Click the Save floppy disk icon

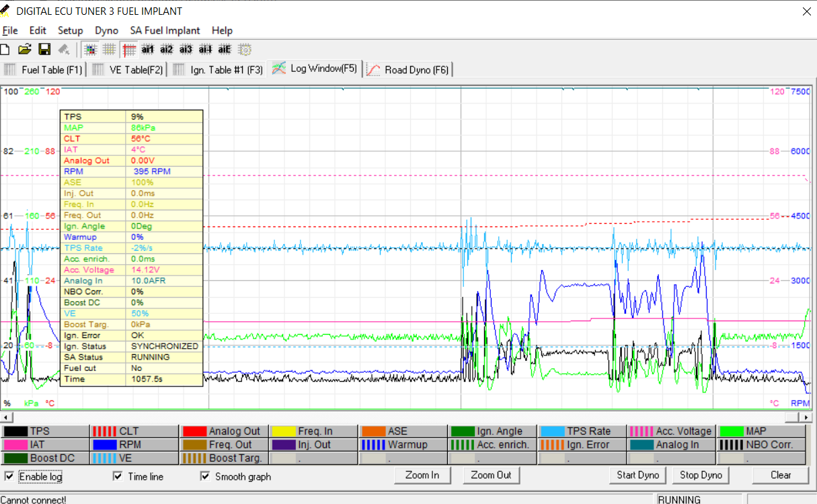click(x=44, y=49)
